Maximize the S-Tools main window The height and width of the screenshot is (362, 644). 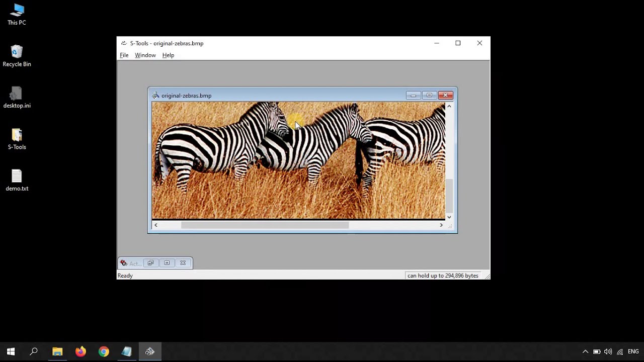458,43
